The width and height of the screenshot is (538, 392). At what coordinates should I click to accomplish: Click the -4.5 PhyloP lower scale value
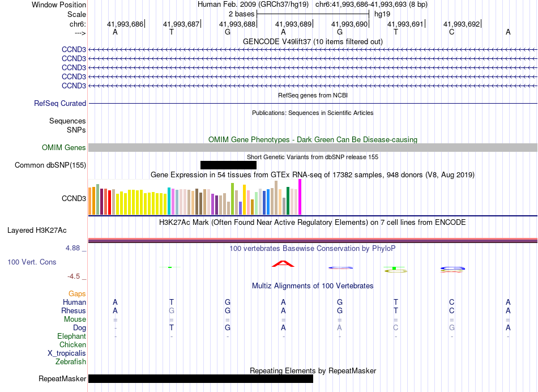pos(74,276)
